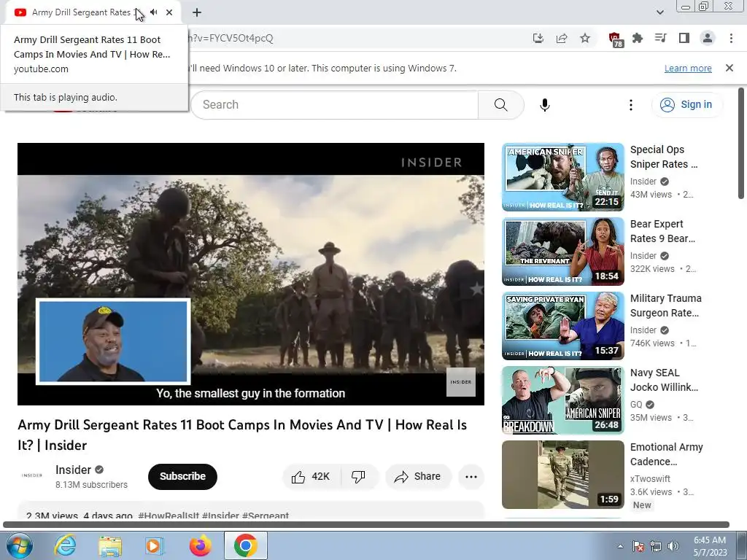Open the media controls icon in toolbar

coord(661,38)
